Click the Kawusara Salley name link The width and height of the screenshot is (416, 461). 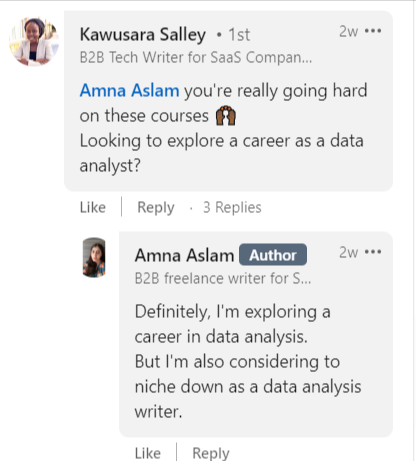point(143,35)
